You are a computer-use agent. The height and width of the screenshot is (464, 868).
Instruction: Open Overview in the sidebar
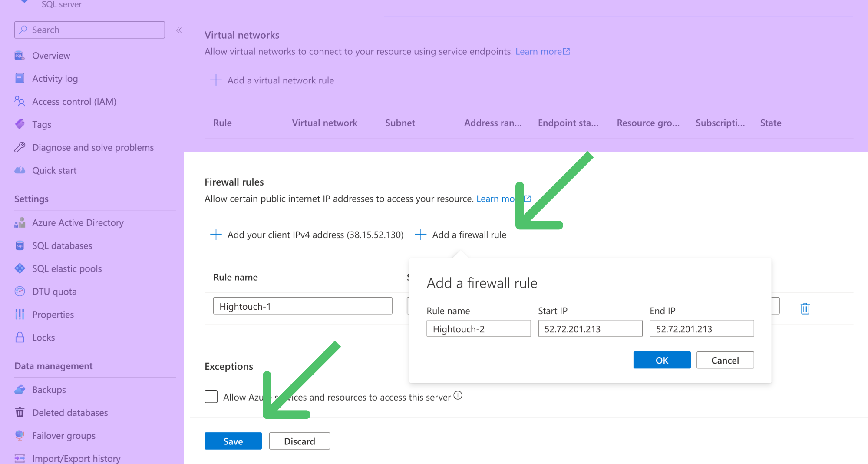tap(51, 56)
